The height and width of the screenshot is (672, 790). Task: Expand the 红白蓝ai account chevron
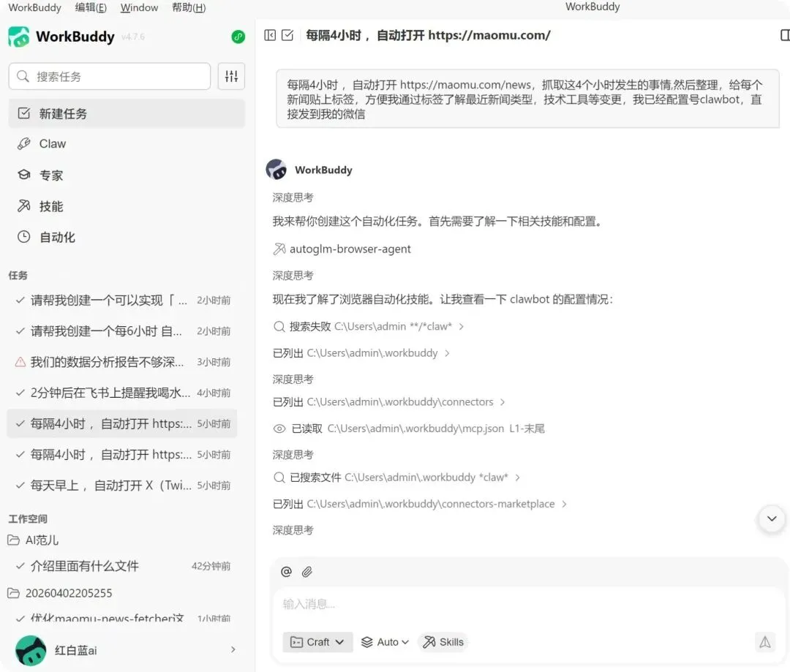pyautogui.click(x=233, y=649)
